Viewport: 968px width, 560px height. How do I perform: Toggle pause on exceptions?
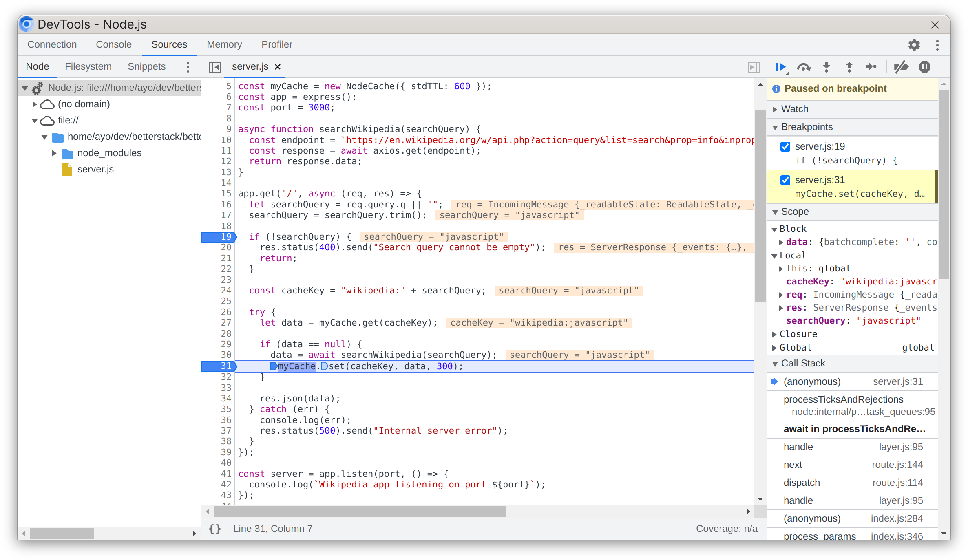(925, 67)
